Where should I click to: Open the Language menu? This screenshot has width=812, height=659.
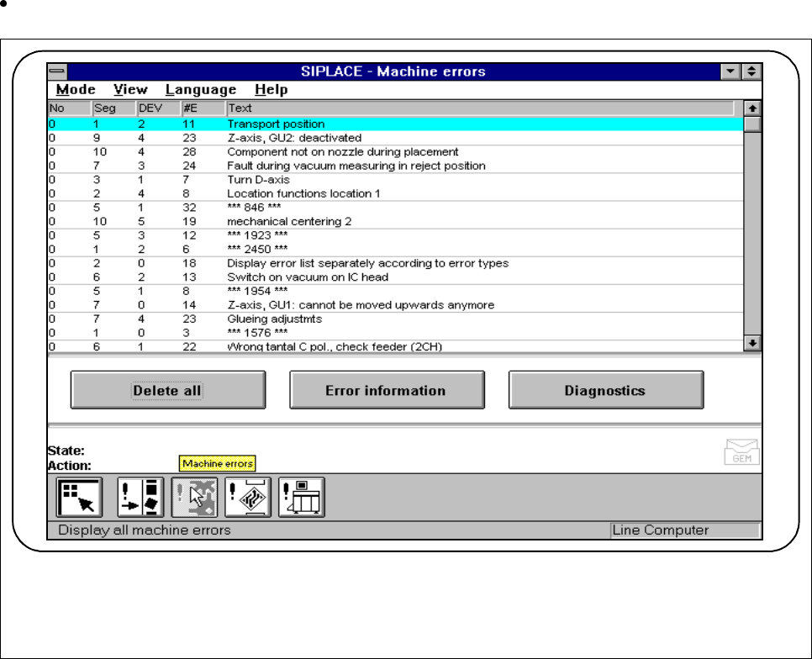201,90
